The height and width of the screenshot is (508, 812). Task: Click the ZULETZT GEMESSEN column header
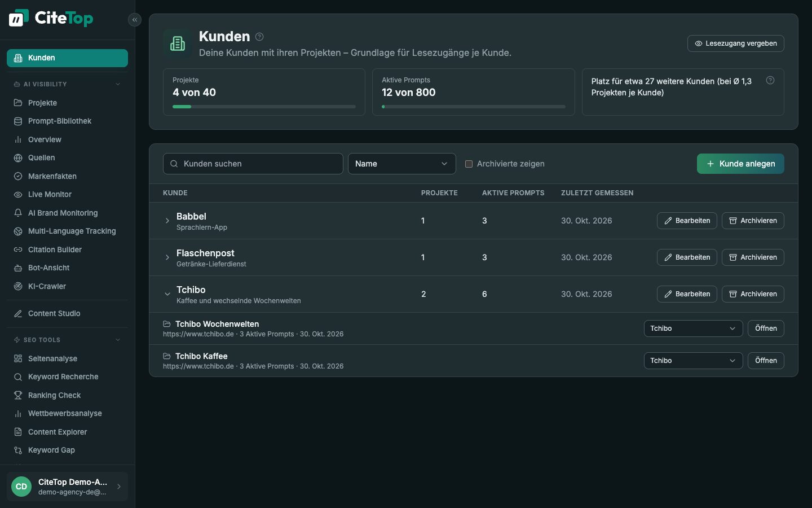pos(597,193)
